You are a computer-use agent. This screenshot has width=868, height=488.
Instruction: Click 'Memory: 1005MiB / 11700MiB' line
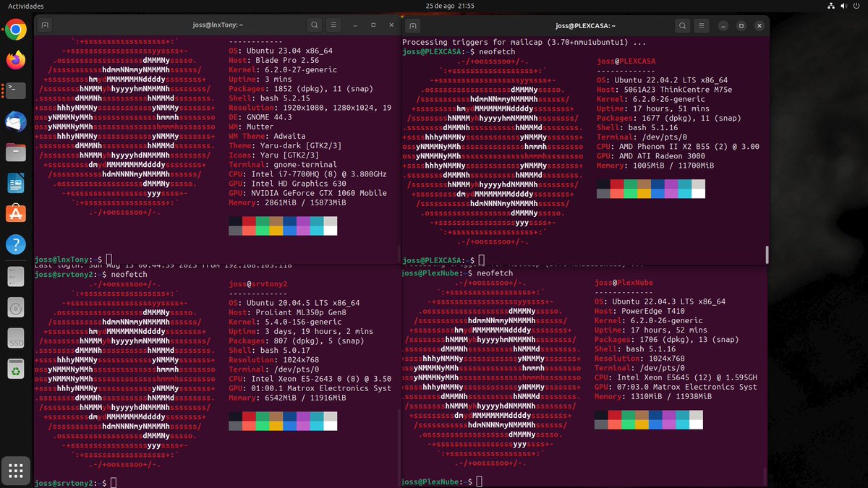[655, 166]
